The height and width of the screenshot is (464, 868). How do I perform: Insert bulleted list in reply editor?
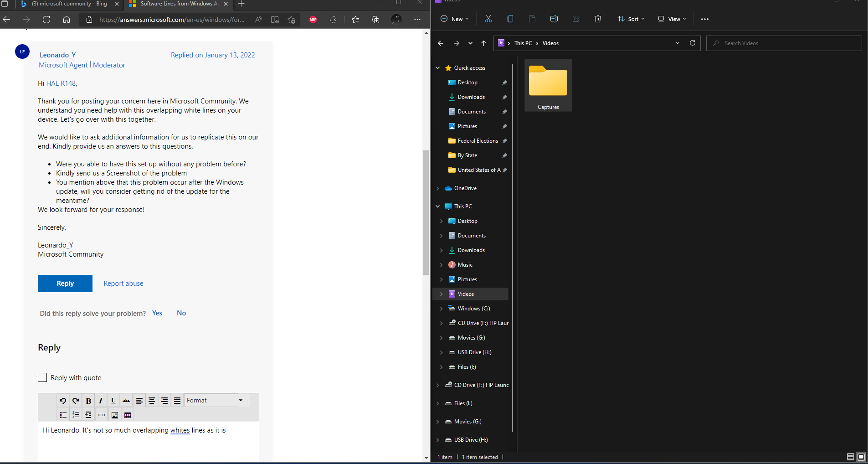63,415
